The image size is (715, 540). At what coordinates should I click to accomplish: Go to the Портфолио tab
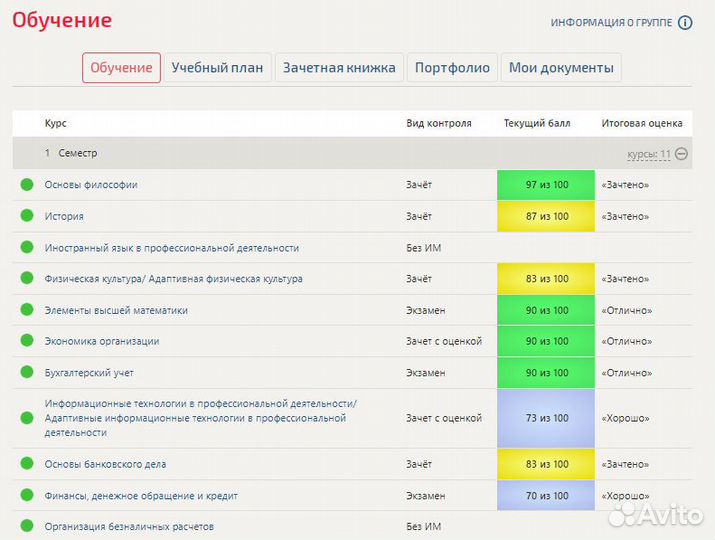(x=452, y=68)
